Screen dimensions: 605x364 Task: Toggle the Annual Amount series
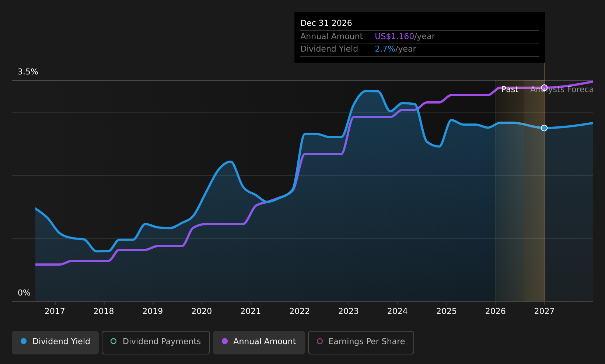click(x=259, y=342)
